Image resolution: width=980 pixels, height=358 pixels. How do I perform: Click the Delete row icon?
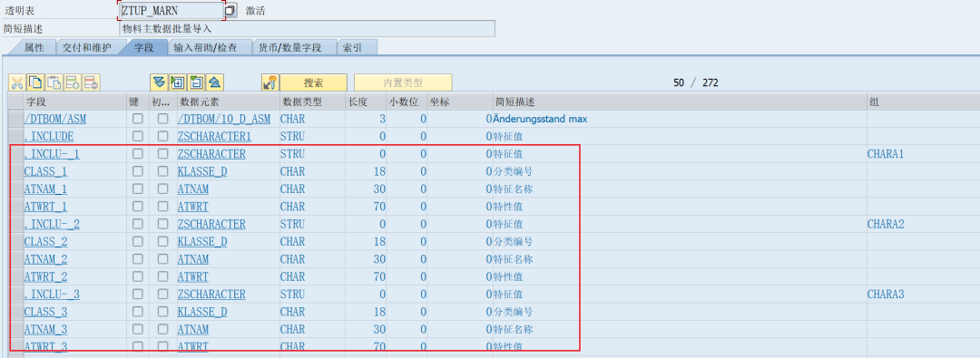(x=92, y=82)
